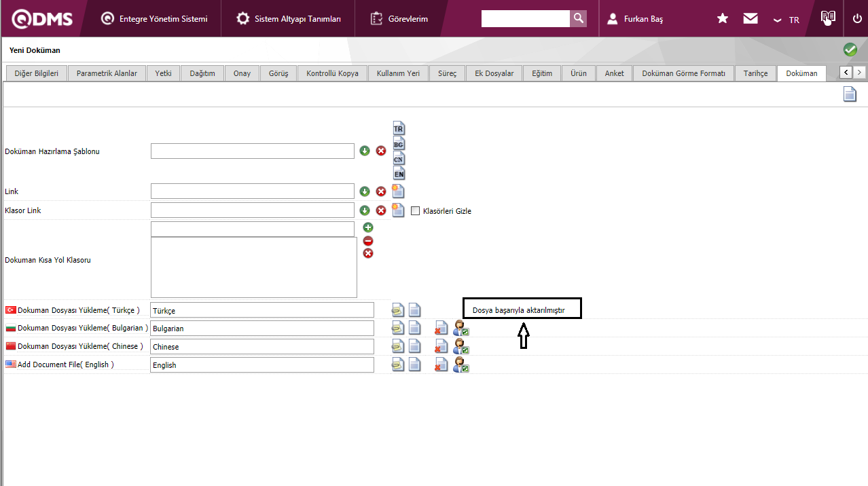The width and height of the screenshot is (868, 486).
Task: Delete Chinese document file icon
Action: click(441, 347)
